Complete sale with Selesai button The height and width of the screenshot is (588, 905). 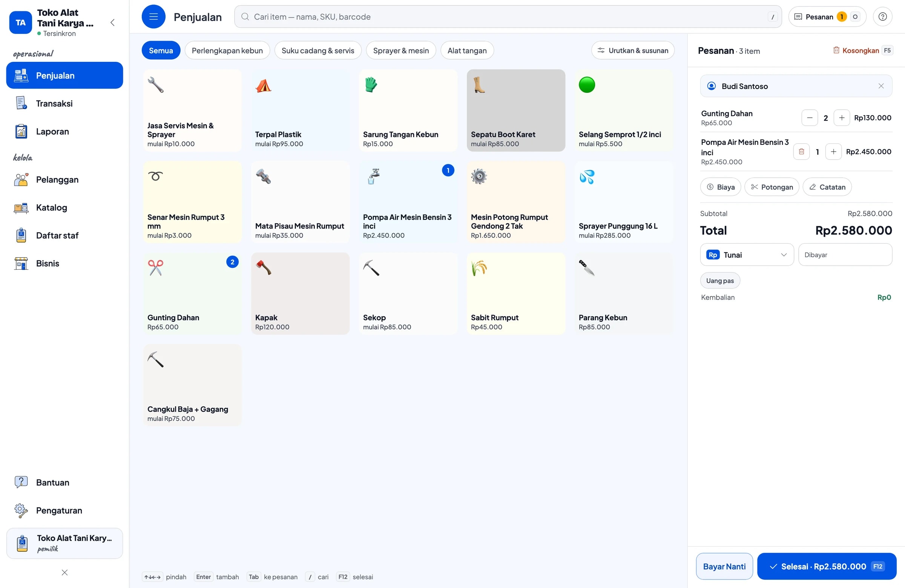[x=827, y=566]
